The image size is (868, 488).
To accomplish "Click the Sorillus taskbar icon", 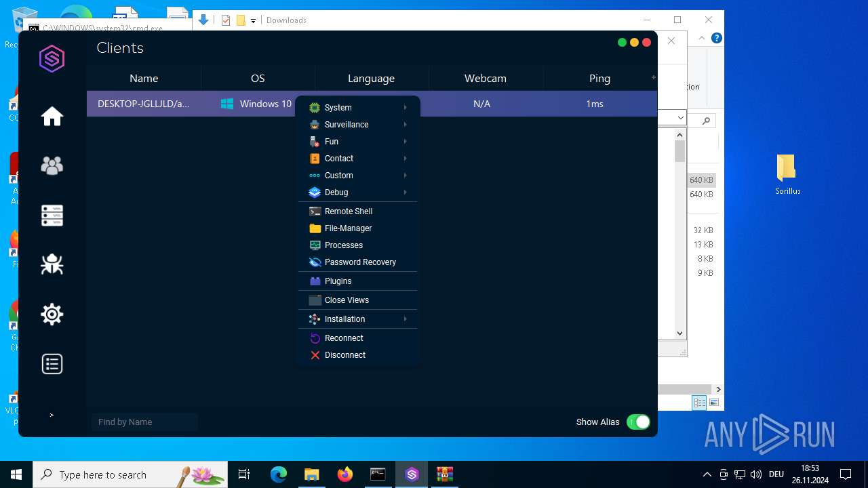I will pos(412,474).
